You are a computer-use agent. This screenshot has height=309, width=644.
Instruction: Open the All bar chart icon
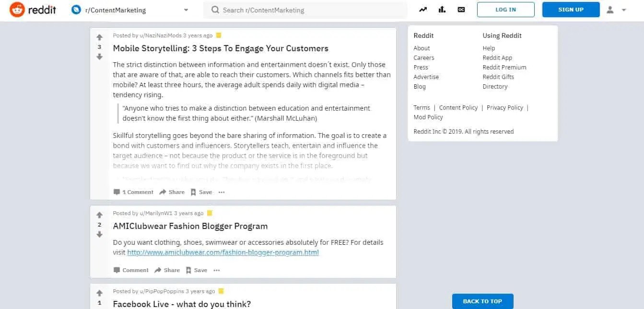(442, 10)
